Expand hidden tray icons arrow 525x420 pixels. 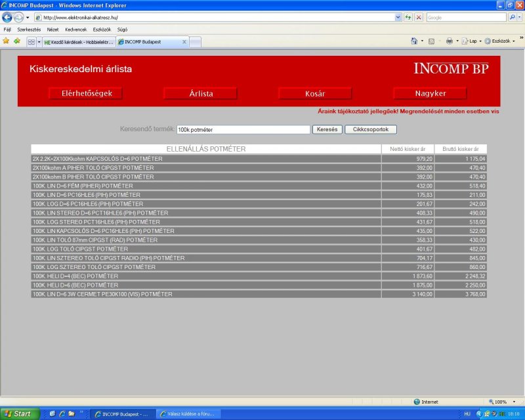(478, 414)
